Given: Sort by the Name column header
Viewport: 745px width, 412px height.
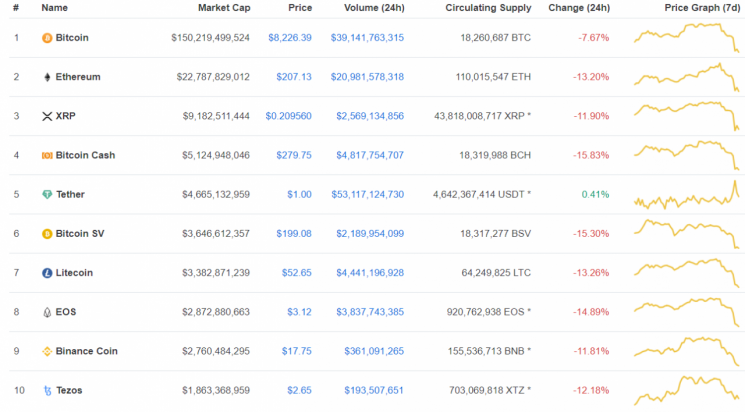Looking at the screenshot, I should 54,8.
